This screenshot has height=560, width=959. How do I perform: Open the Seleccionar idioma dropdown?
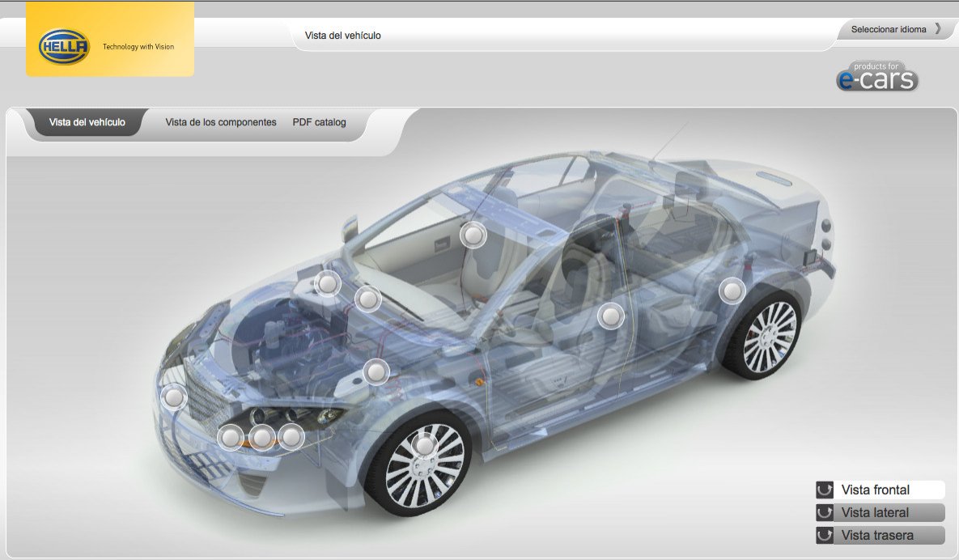896,29
